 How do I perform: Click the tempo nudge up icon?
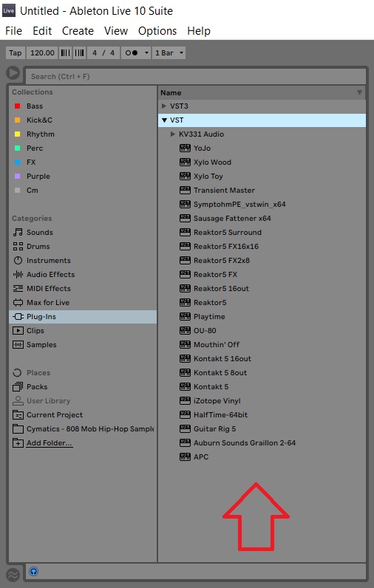(x=80, y=53)
